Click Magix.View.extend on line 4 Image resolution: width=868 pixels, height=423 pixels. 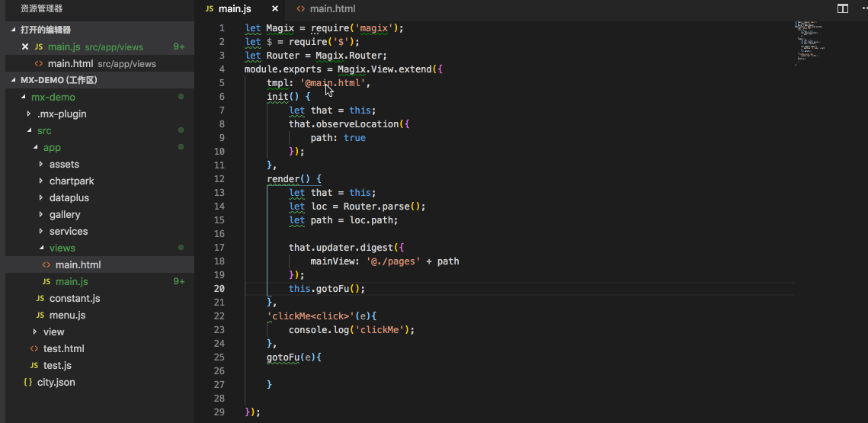click(384, 69)
